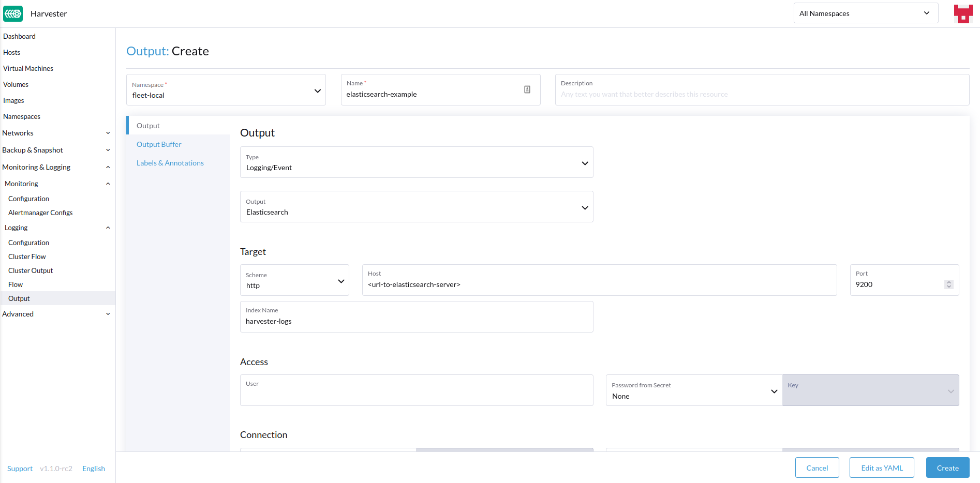Collapse the Monitoring & Logging section

(108, 167)
